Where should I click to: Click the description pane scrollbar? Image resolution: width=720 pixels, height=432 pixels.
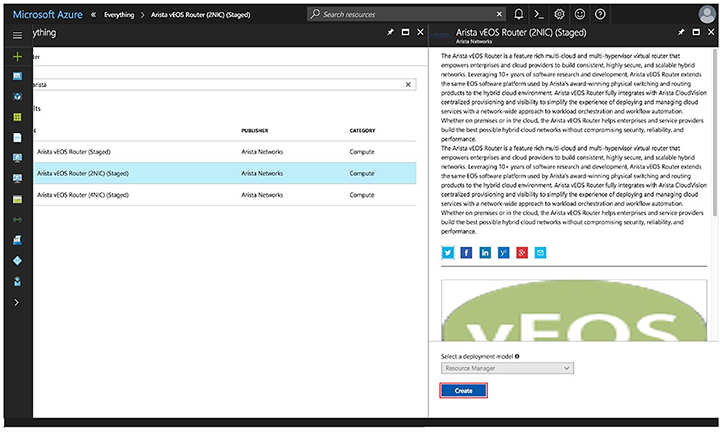[x=714, y=133]
